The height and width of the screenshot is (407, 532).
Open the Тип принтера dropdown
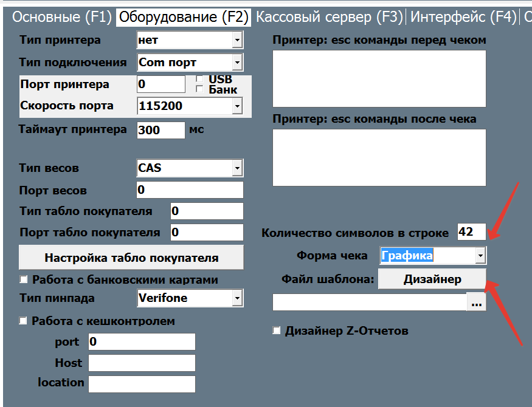point(237,41)
